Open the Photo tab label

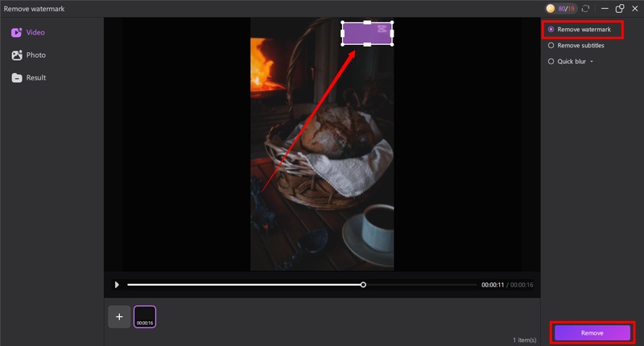tap(36, 56)
